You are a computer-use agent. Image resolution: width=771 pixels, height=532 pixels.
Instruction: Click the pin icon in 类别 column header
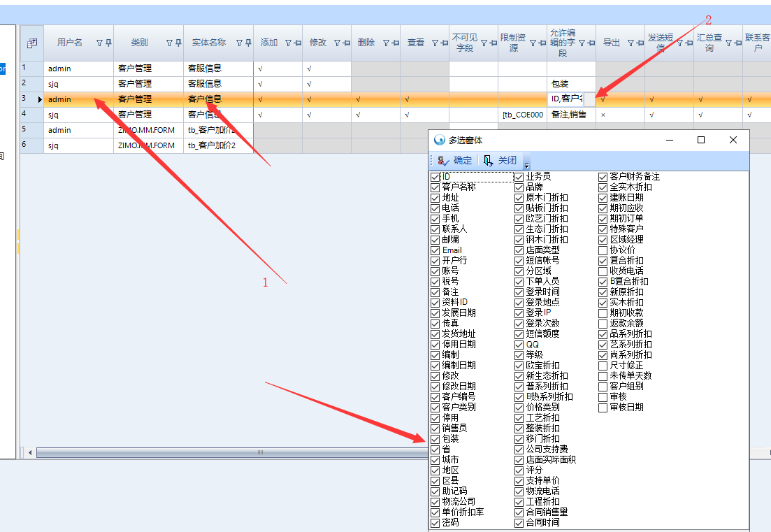[178, 43]
